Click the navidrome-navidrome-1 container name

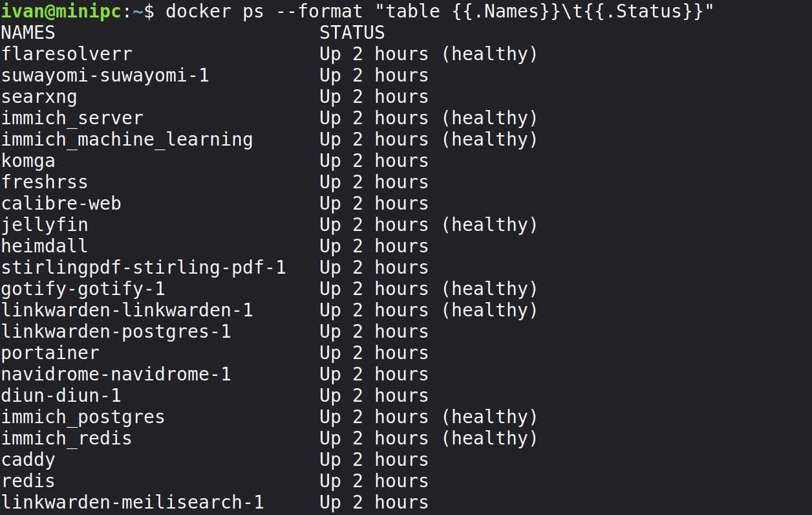(116, 374)
